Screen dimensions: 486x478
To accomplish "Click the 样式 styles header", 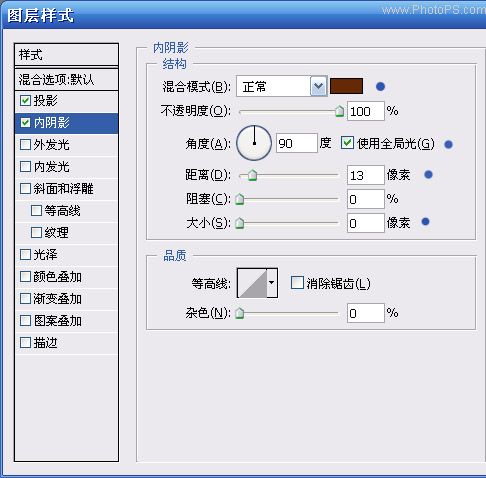I will coord(67,55).
